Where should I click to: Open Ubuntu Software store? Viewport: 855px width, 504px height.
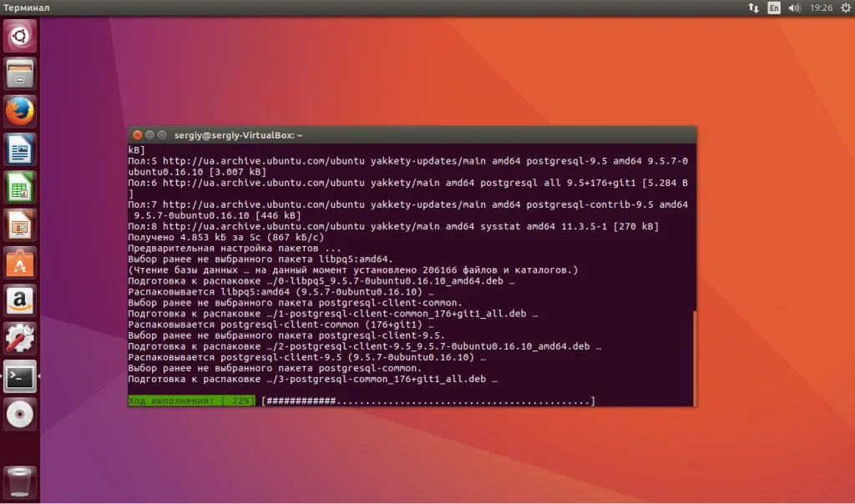click(20, 263)
